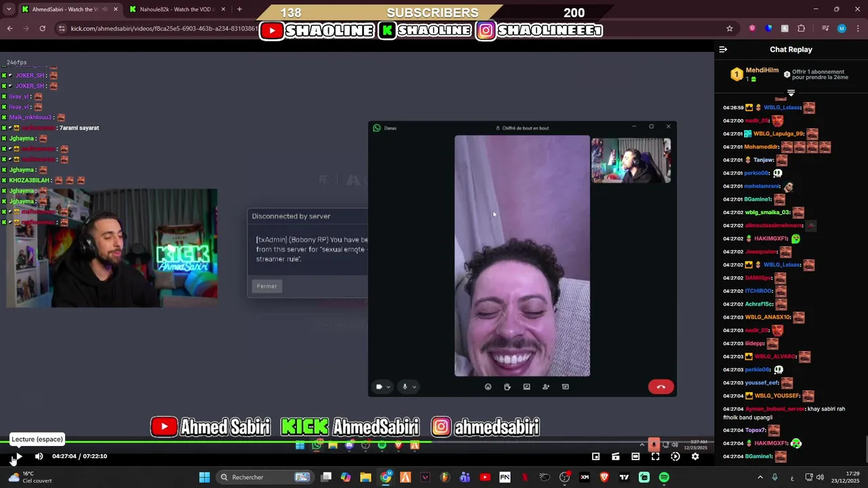Click chat username WBLG_Lslaas at 04:26:59
Screen dimensions: 868x488
click(x=782, y=108)
